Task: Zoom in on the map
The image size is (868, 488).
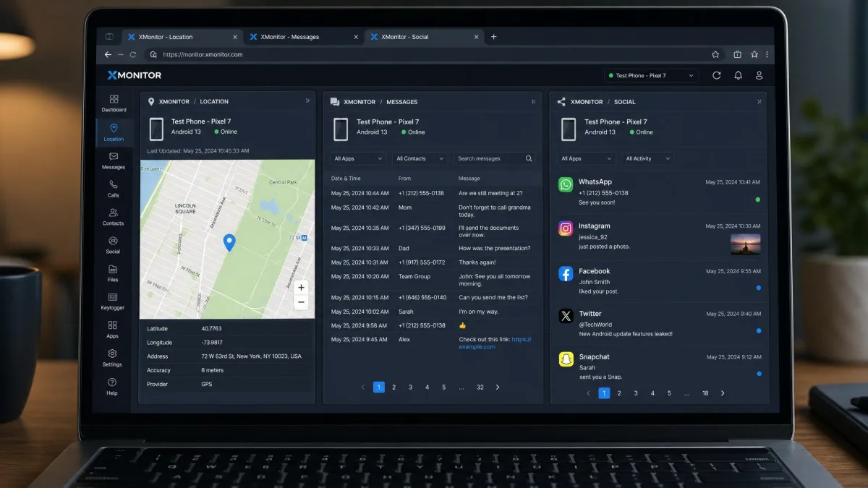Action: pyautogui.click(x=302, y=288)
